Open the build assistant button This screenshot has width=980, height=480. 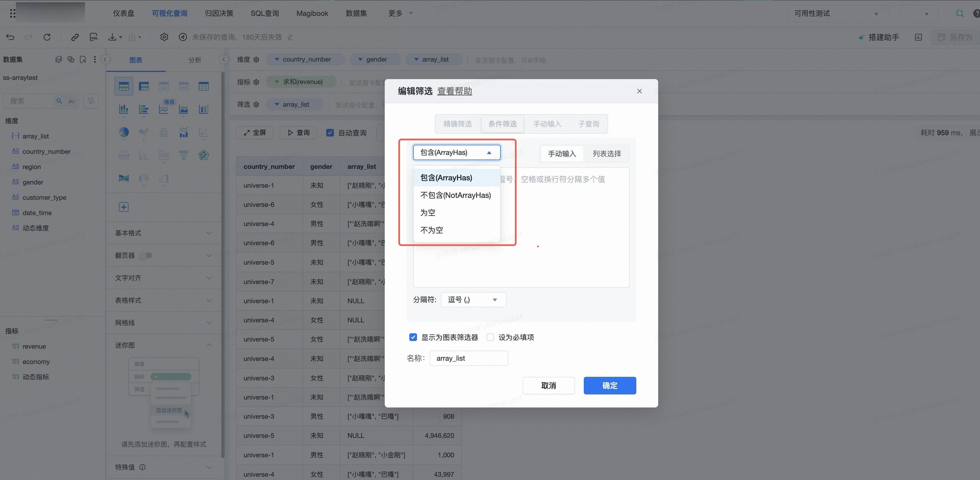coord(879,37)
